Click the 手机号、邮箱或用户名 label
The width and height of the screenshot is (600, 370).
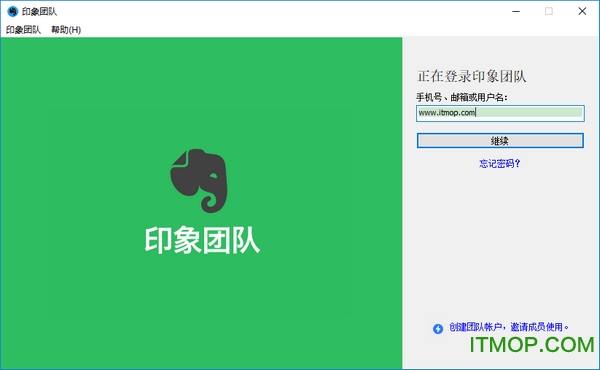[x=461, y=97]
